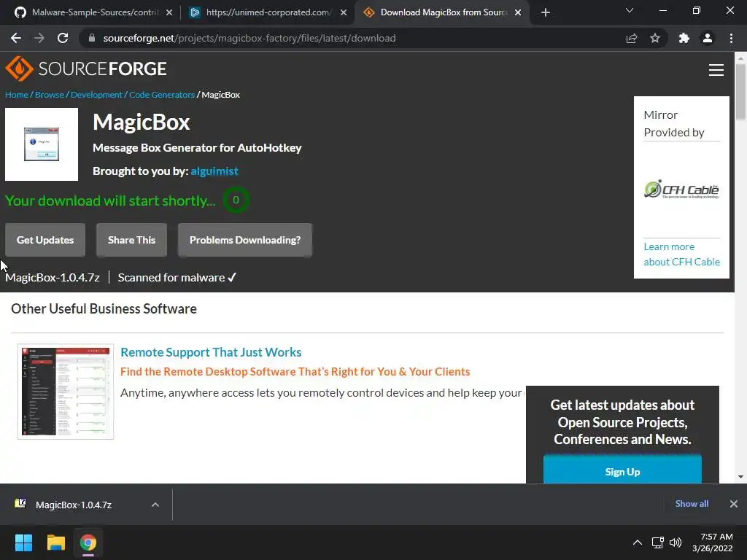
Task: Click the remote support software screenshot thumbnail
Action: 66,392
